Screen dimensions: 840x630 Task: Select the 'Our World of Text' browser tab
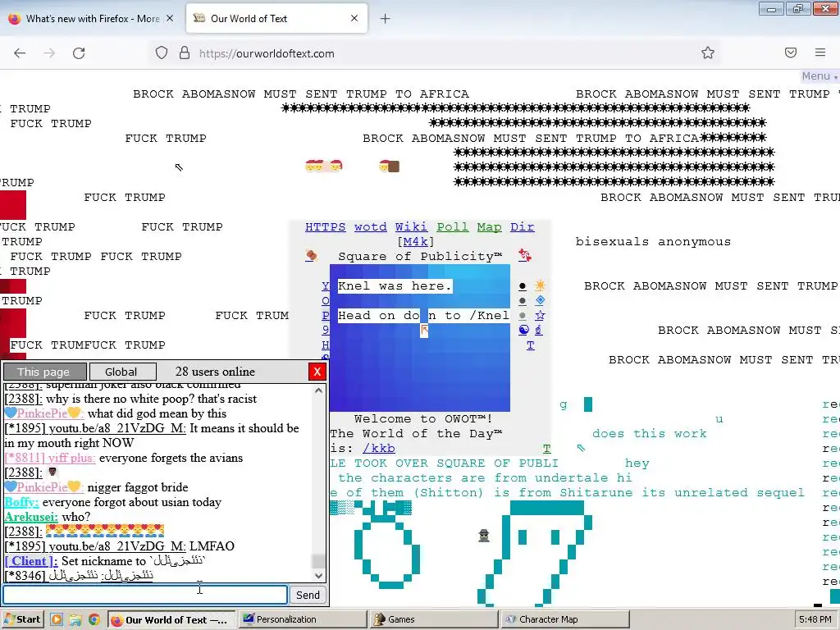coord(276,19)
